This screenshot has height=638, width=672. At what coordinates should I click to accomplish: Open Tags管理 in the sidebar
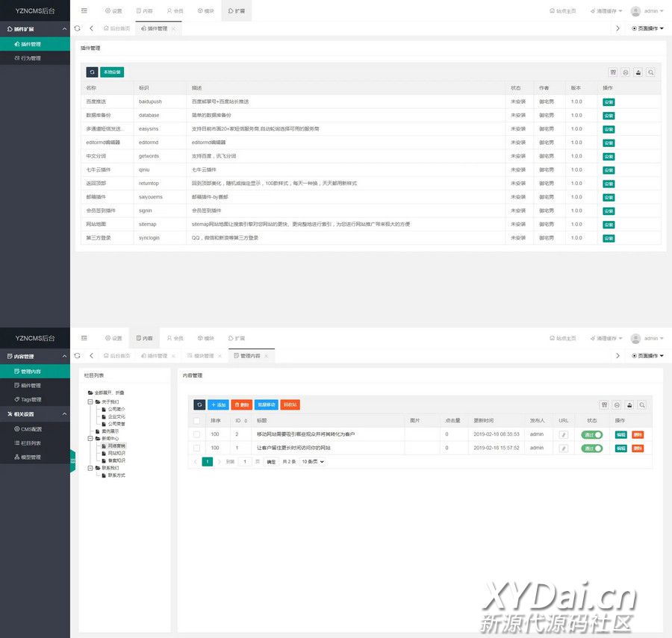pos(31,399)
